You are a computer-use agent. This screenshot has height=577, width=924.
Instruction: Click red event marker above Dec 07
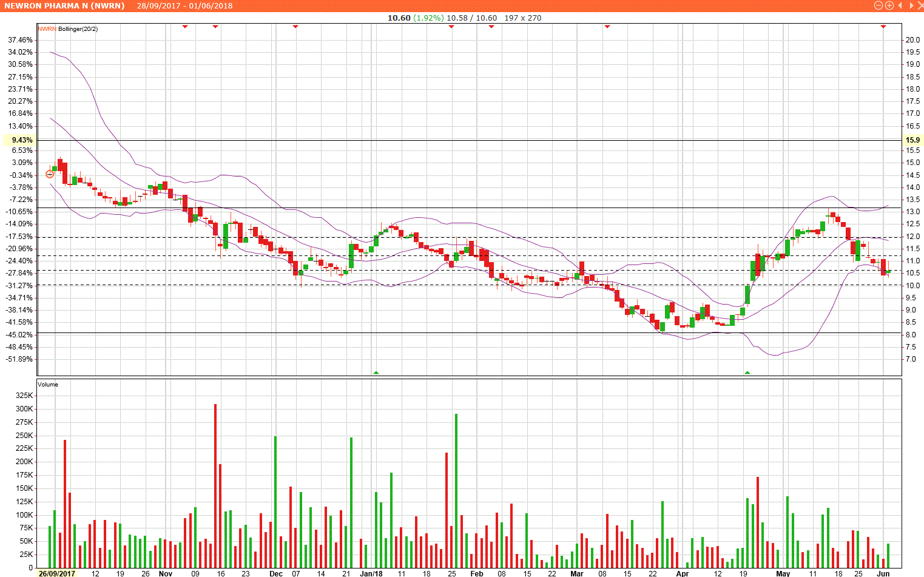point(295,26)
